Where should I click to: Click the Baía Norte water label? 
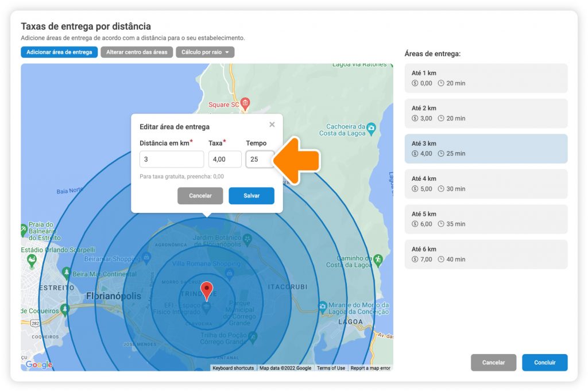(69, 191)
